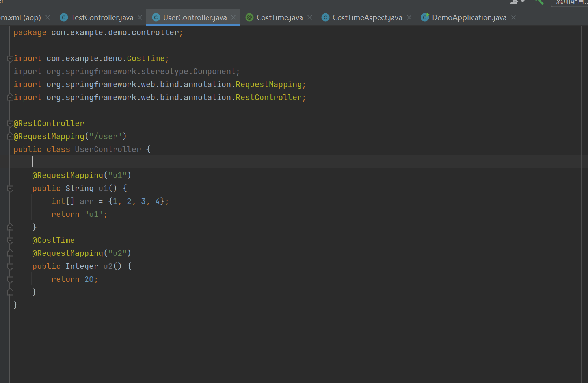Click the fold end marker after return "u1"
Image resolution: width=588 pixels, height=383 pixels.
[10, 227]
